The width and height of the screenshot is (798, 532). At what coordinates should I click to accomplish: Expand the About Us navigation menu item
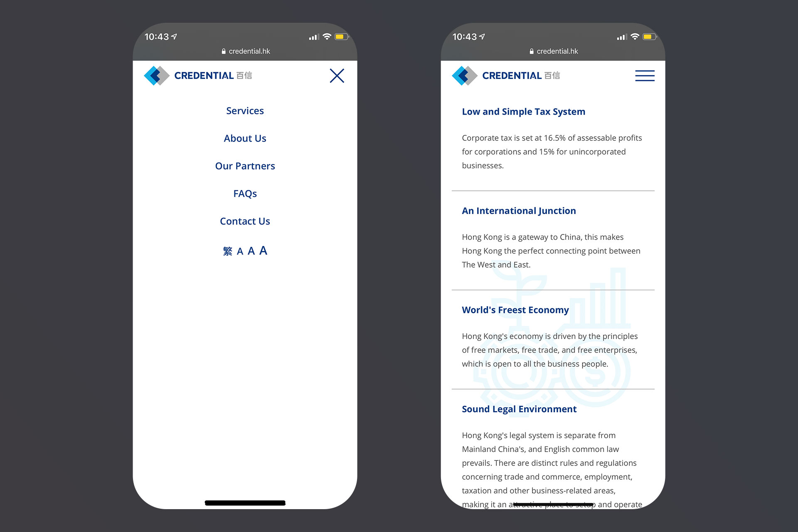245,138
